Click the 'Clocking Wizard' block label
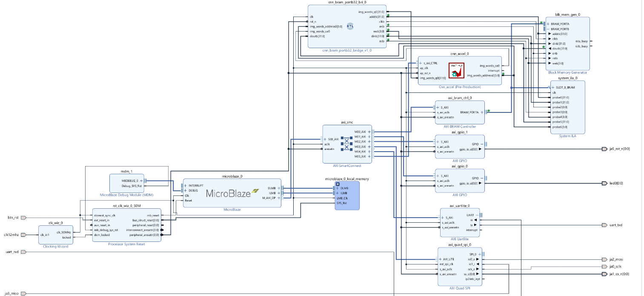This screenshot has height=296, width=644. tap(55, 247)
